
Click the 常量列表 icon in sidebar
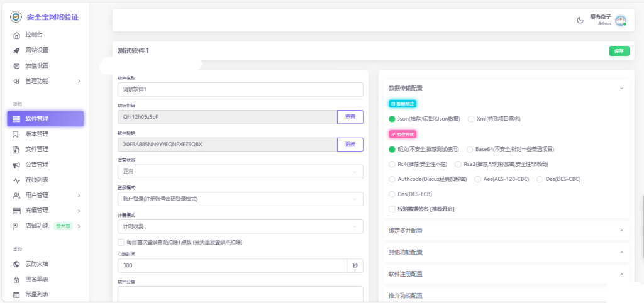[x=16, y=294]
